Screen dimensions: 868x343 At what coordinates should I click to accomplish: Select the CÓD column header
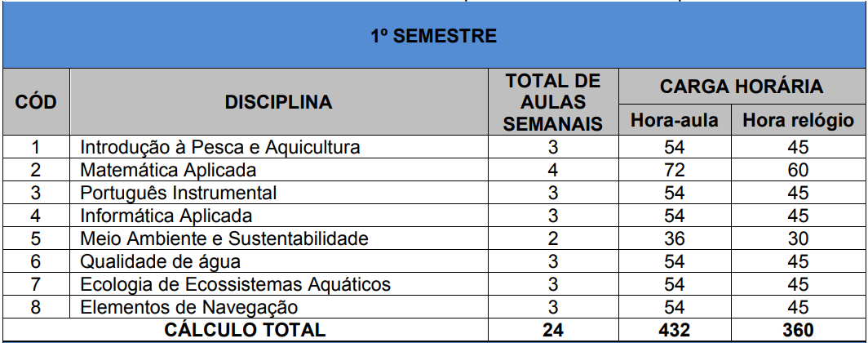[37, 103]
